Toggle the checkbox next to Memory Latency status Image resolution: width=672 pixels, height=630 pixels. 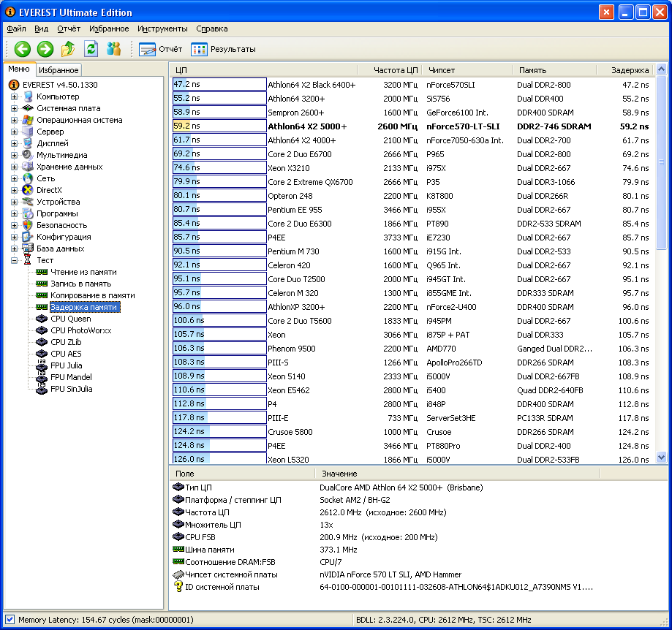10,619
